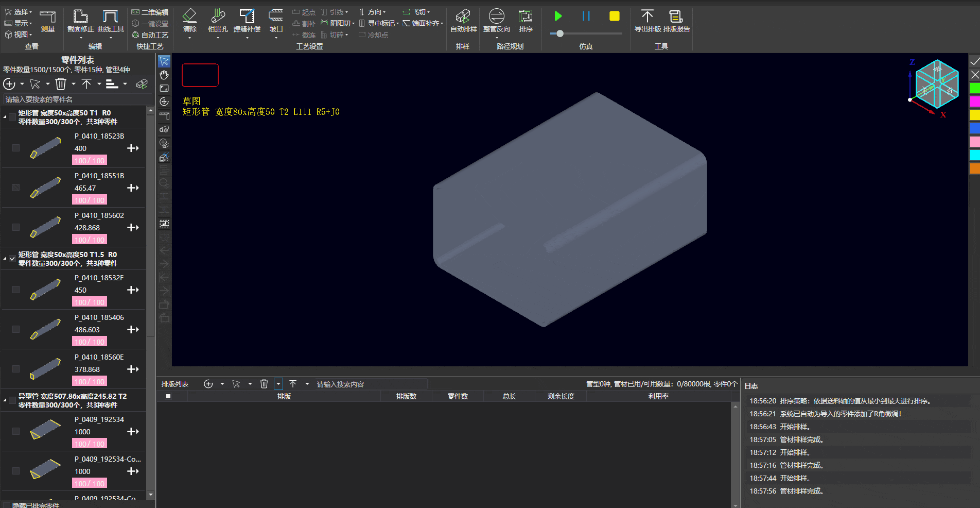Click add arrow for part P_0410_18560E
This screenshot has width=980, height=508.
pos(133,369)
